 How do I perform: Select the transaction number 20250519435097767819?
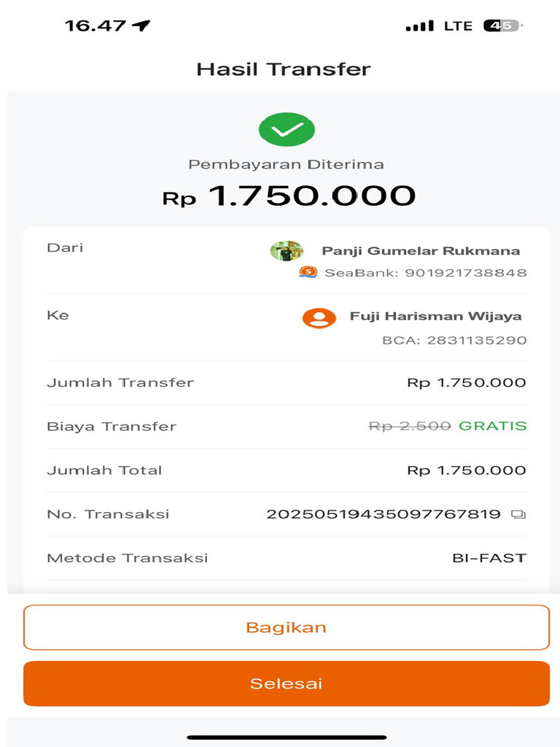coord(383,514)
